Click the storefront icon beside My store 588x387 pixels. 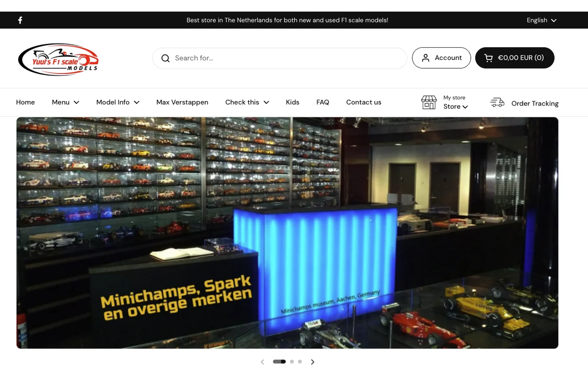pos(429,103)
